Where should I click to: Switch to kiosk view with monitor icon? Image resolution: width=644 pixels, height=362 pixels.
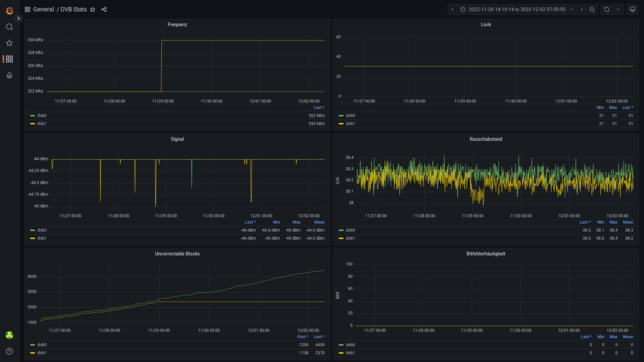(632, 10)
